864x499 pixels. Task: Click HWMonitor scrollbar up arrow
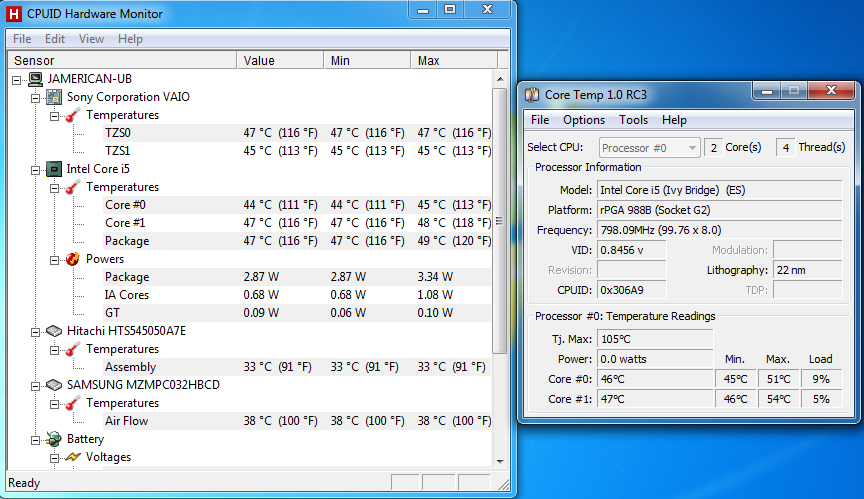tap(500, 79)
